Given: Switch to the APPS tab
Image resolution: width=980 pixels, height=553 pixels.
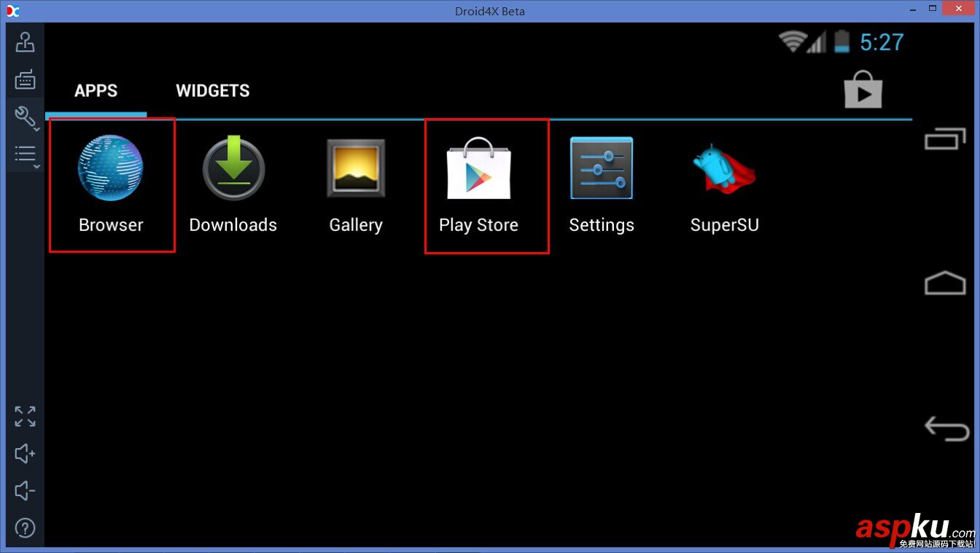Looking at the screenshot, I should [x=96, y=91].
